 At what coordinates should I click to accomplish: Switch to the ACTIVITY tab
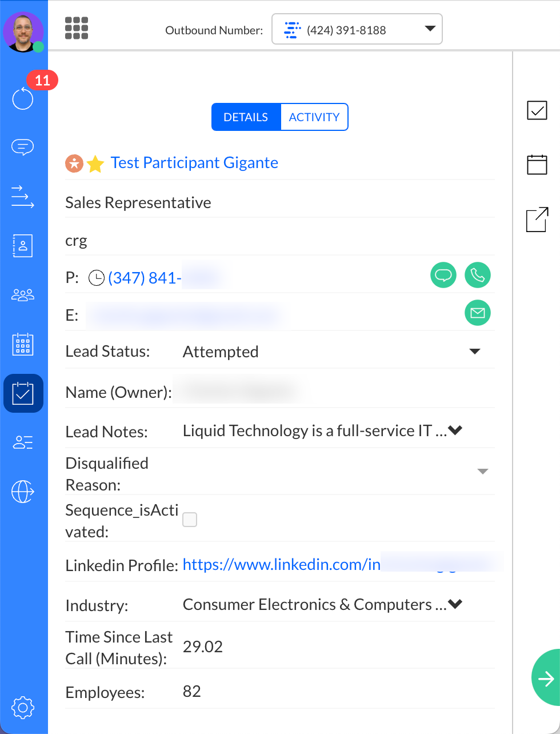click(x=314, y=117)
